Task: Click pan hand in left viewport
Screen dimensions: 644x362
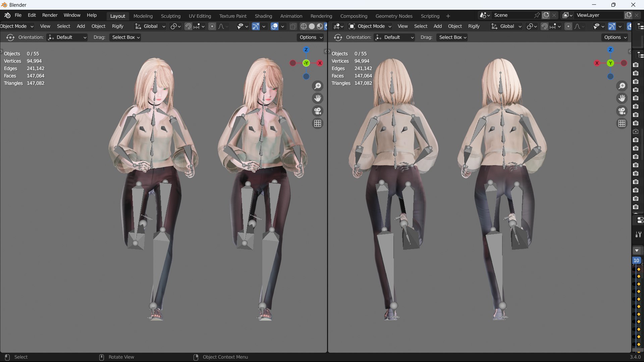Action: coord(318,99)
